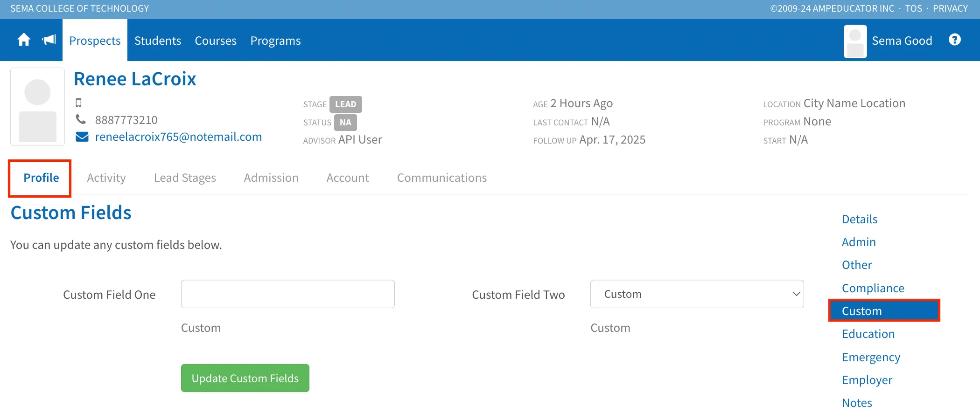Jump to the Education section link
This screenshot has width=980, height=413.
click(x=868, y=334)
